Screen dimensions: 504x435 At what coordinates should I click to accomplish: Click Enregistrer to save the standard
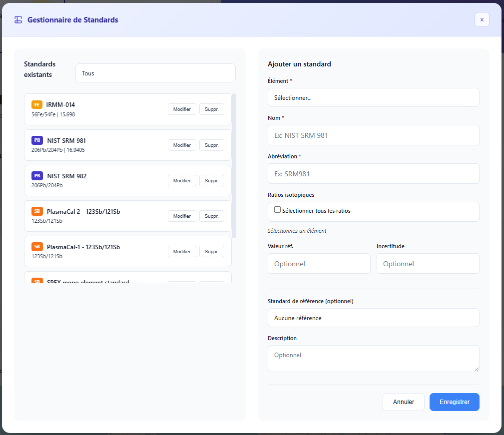(x=454, y=402)
